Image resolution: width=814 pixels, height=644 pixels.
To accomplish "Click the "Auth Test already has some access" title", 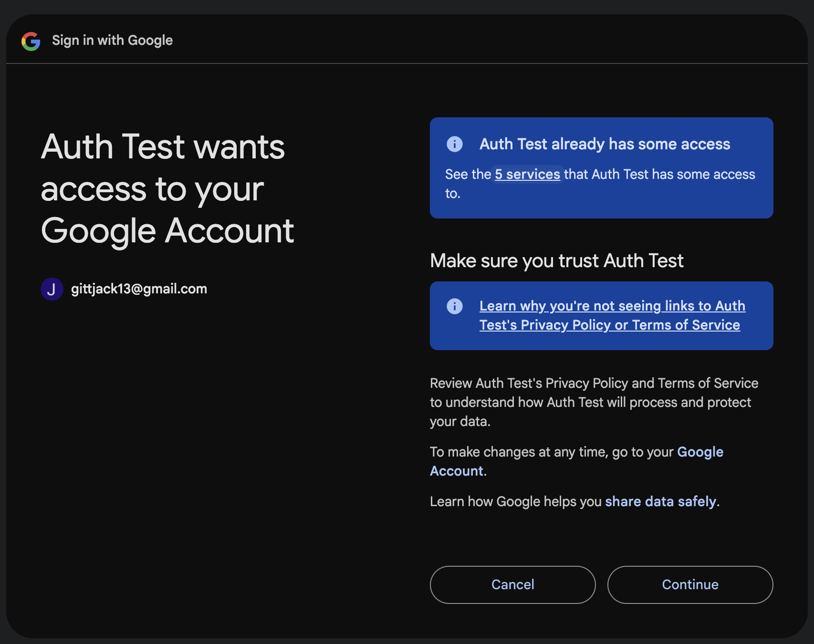I will (x=605, y=144).
